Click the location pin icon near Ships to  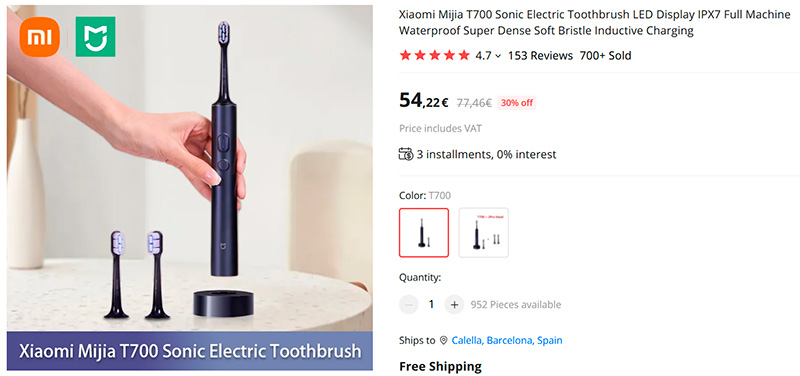pyautogui.click(x=443, y=340)
